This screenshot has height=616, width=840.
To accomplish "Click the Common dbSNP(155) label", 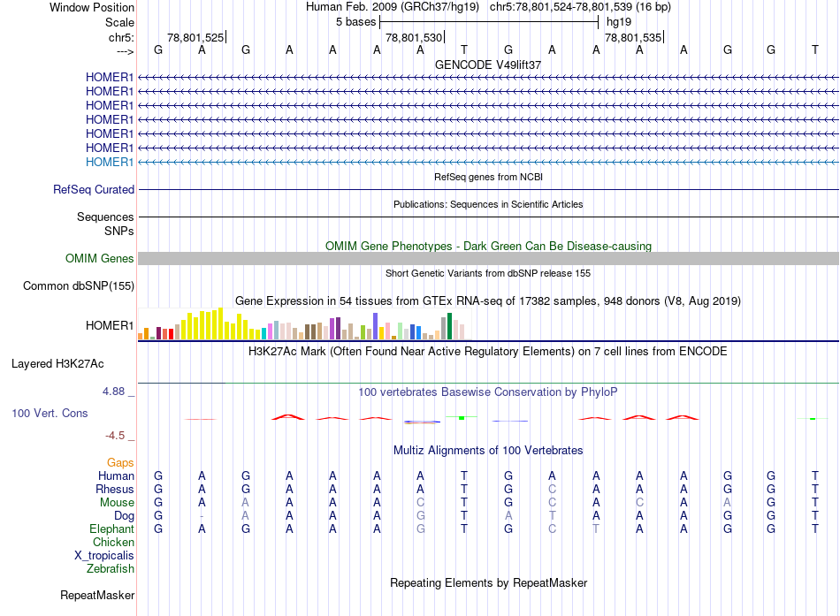I will [78, 286].
